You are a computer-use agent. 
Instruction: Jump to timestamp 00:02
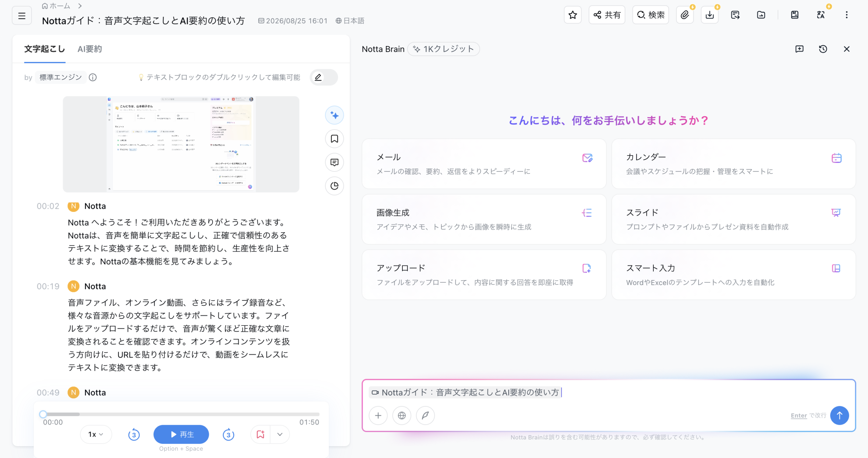[48, 206]
